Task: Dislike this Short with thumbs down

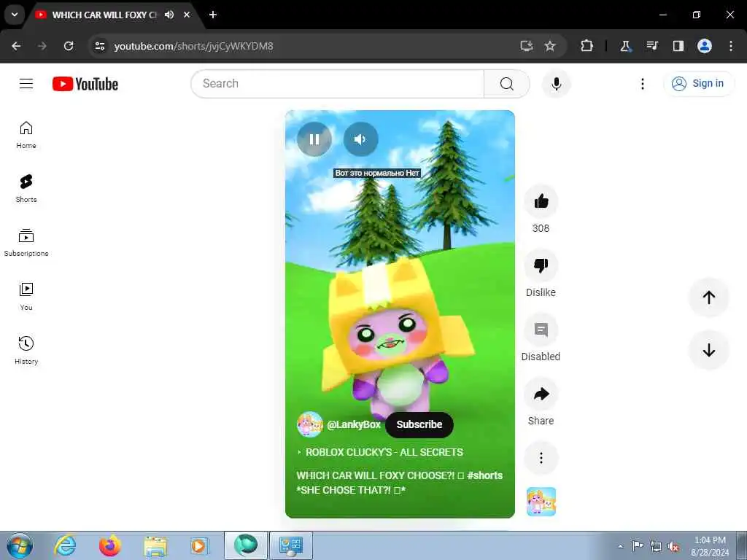Action: pos(541,265)
